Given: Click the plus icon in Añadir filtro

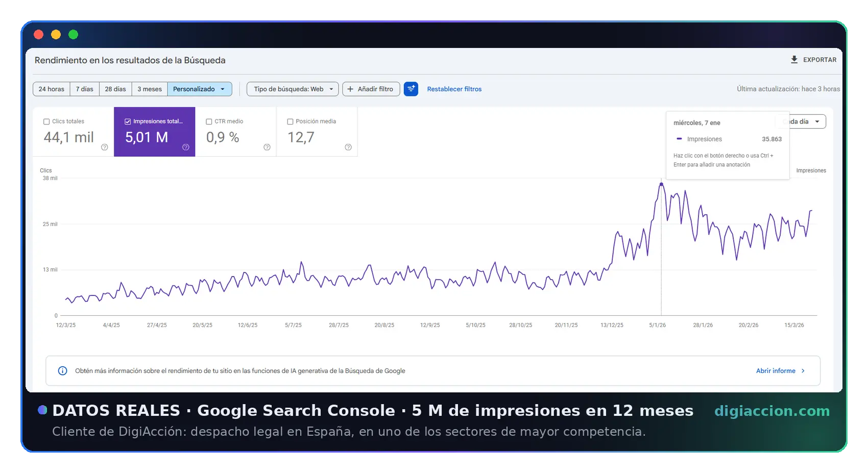Looking at the screenshot, I should click(350, 89).
